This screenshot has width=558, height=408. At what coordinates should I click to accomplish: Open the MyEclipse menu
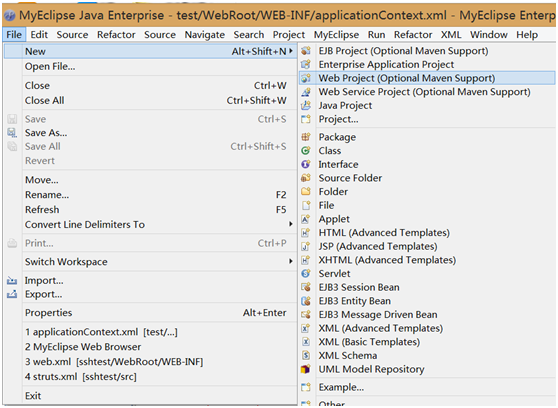click(x=336, y=35)
